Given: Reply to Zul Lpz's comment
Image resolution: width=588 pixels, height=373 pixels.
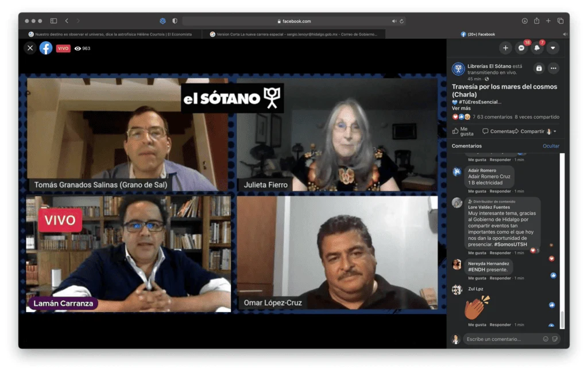Looking at the screenshot, I should click(500, 325).
